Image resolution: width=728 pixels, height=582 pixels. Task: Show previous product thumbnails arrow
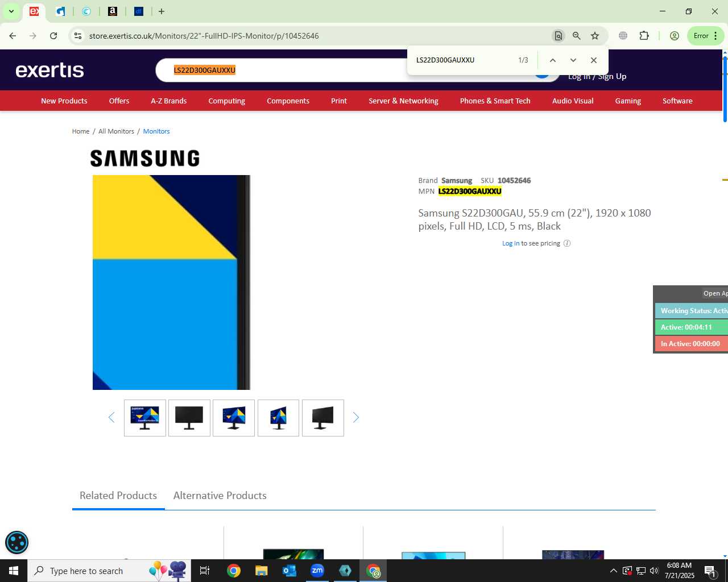click(111, 418)
